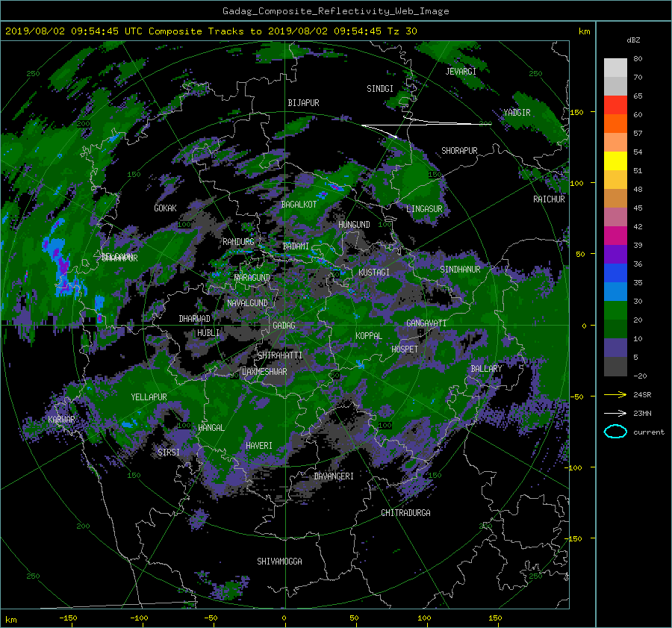Click the SIRSI city label
The image size is (672, 628).
(x=169, y=453)
